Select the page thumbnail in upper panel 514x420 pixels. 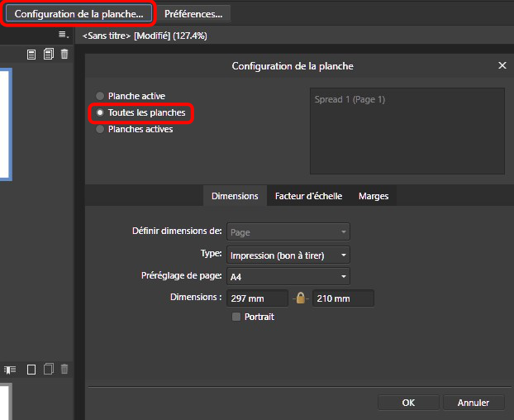pos(6,124)
